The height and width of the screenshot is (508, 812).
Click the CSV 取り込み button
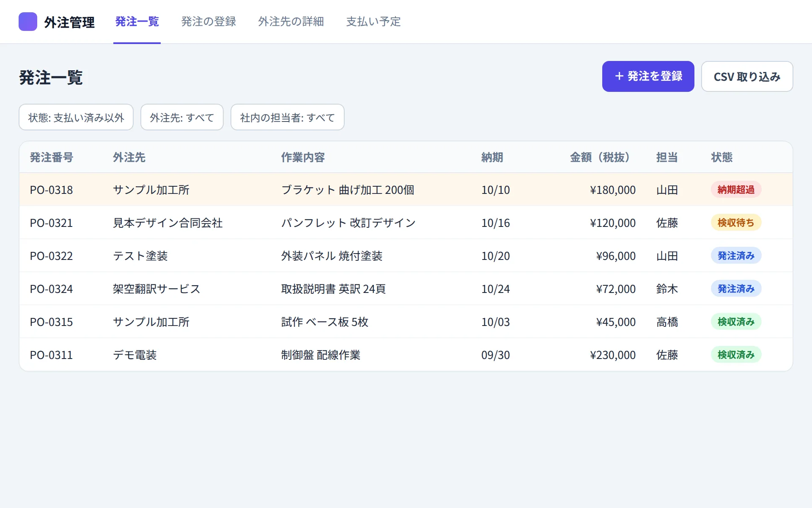[747, 76]
